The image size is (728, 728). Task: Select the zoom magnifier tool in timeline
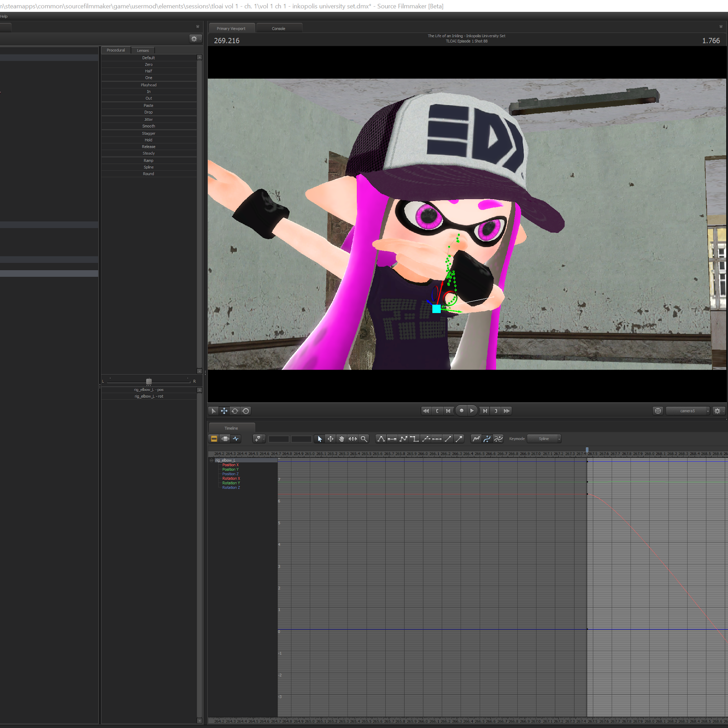pyautogui.click(x=364, y=439)
